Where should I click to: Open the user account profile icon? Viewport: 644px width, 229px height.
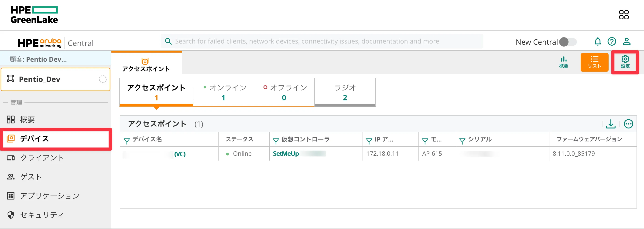click(x=626, y=41)
